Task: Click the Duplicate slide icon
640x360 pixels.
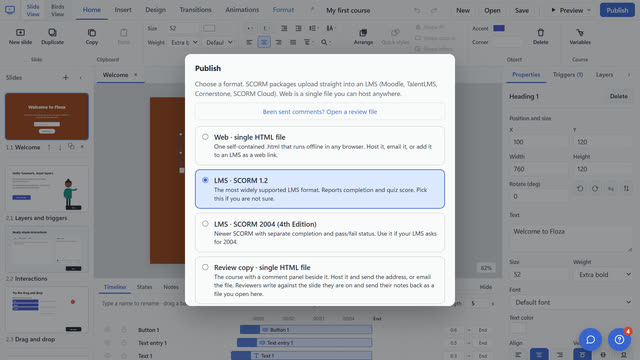Action: (x=52, y=33)
